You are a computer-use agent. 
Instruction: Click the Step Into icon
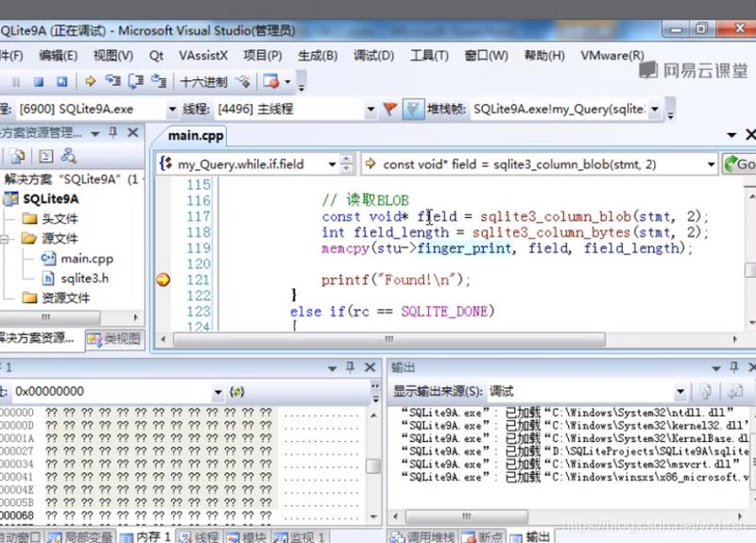tap(113, 81)
